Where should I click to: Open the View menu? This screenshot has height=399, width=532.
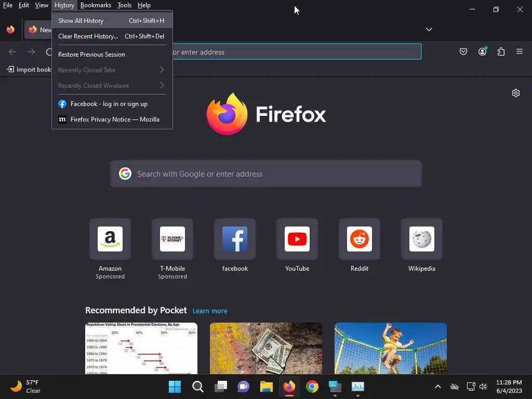coord(42,5)
